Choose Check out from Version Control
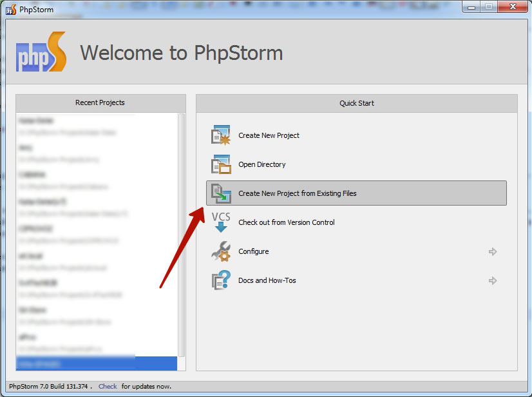Screen dimensions: 532x397 tap(287, 222)
